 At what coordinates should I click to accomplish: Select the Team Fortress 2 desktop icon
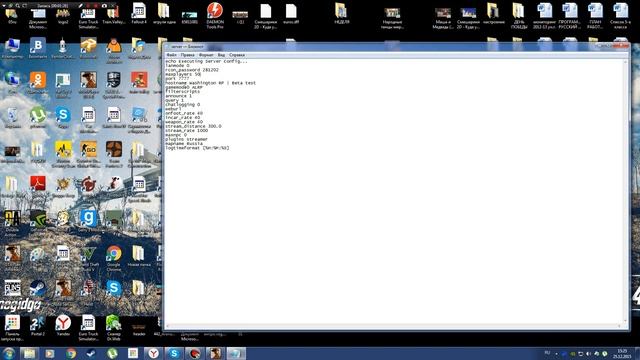click(114, 154)
